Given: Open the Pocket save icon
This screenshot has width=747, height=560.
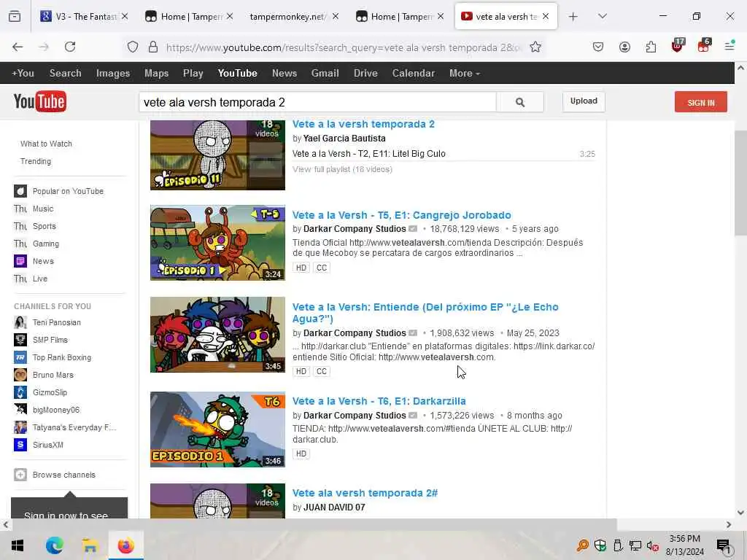Looking at the screenshot, I should click(598, 47).
